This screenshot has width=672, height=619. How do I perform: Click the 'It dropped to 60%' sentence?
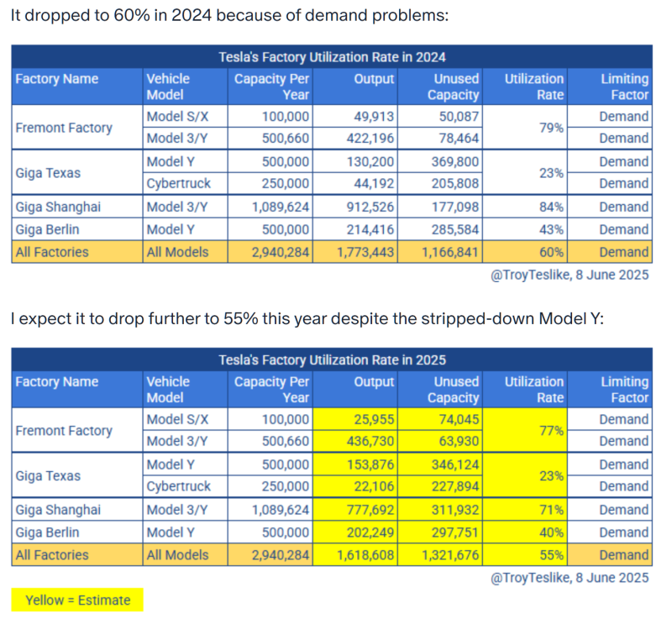click(229, 16)
